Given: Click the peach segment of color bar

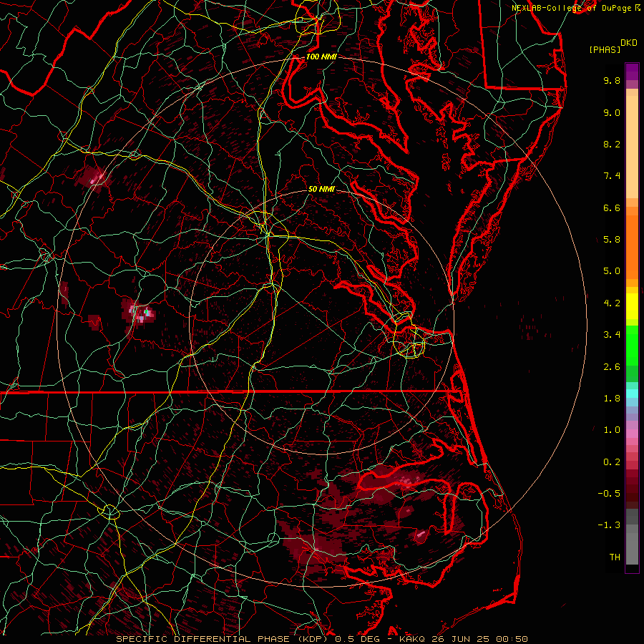Looking at the screenshot, I should (x=632, y=147).
